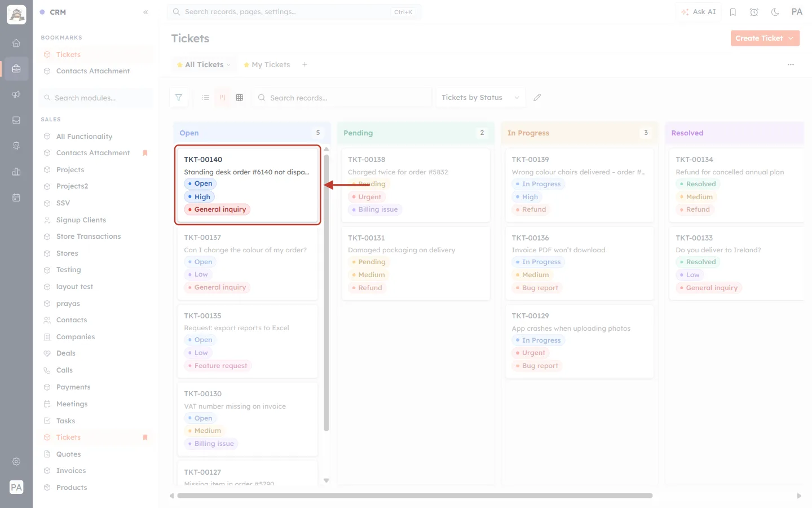This screenshot has height=508, width=812.
Task: Open the PA user avatar menu in top bar
Action: (797, 12)
